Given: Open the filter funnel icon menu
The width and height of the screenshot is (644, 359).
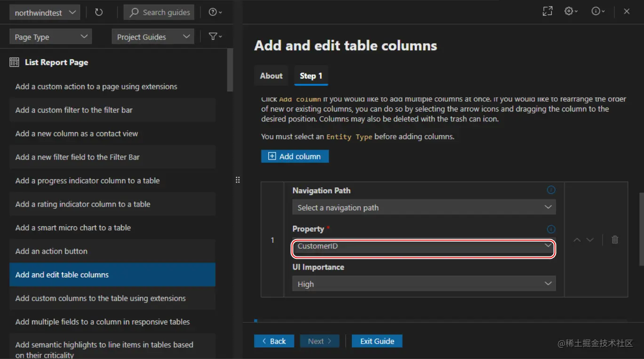Looking at the screenshot, I should coord(215,37).
